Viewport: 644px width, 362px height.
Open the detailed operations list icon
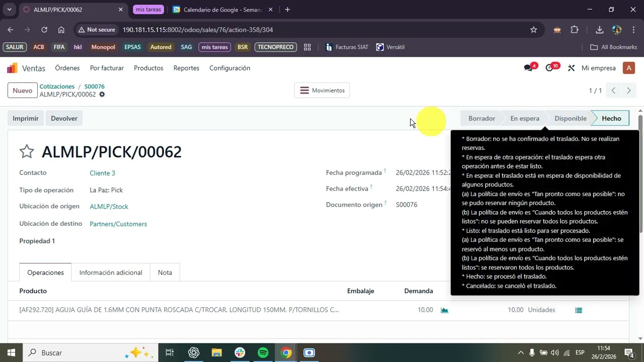point(579,310)
